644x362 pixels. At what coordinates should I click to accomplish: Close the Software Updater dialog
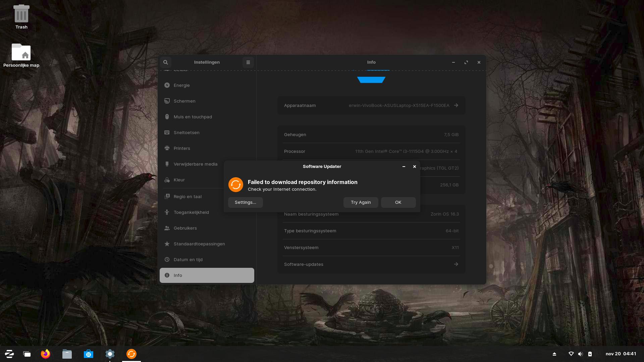tap(415, 167)
